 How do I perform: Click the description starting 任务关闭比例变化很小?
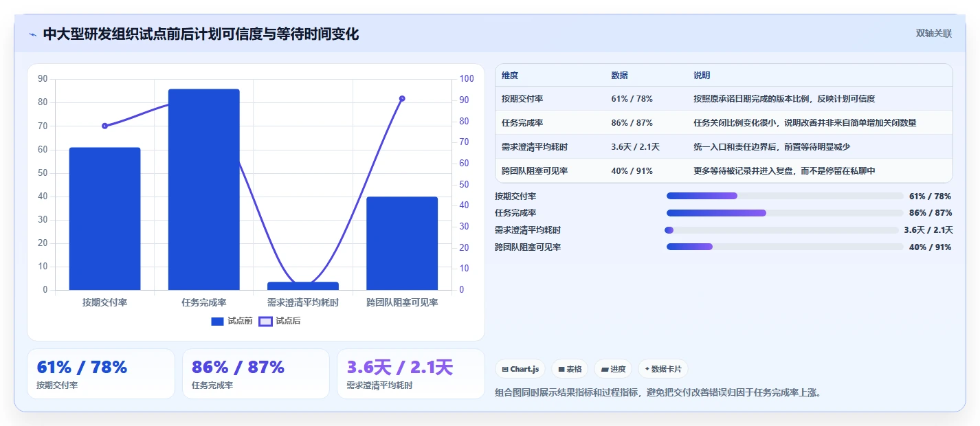click(805, 123)
